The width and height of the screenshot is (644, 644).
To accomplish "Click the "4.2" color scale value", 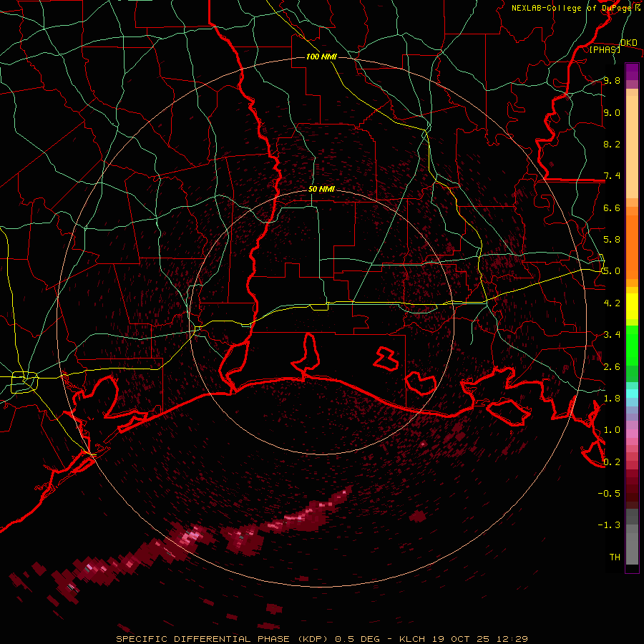I will pyautogui.click(x=612, y=303).
